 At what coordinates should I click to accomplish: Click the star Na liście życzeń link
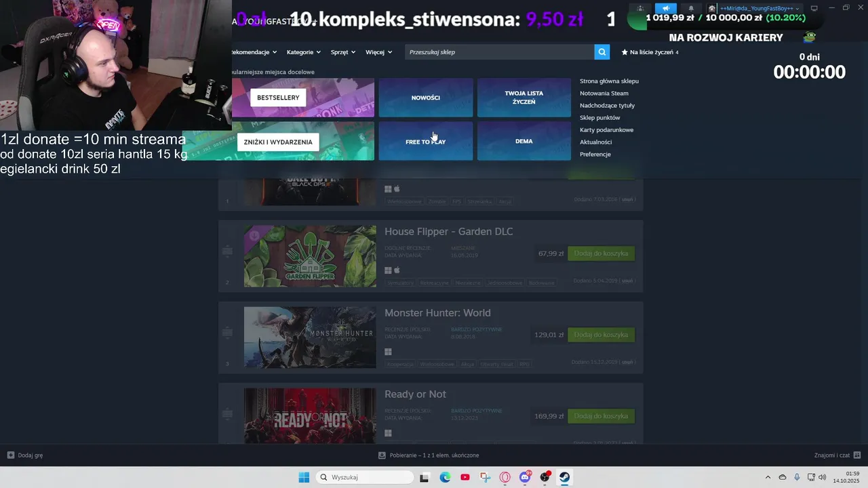pos(650,52)
